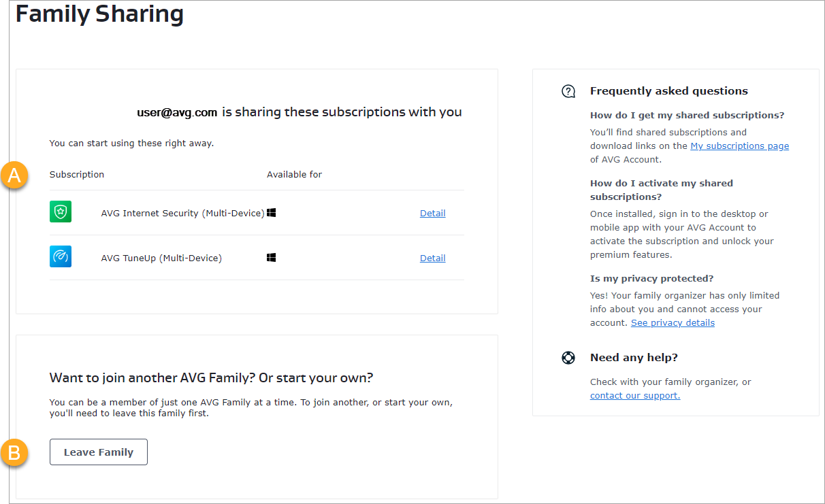Open the My subscriptions page link

(739, 146)
